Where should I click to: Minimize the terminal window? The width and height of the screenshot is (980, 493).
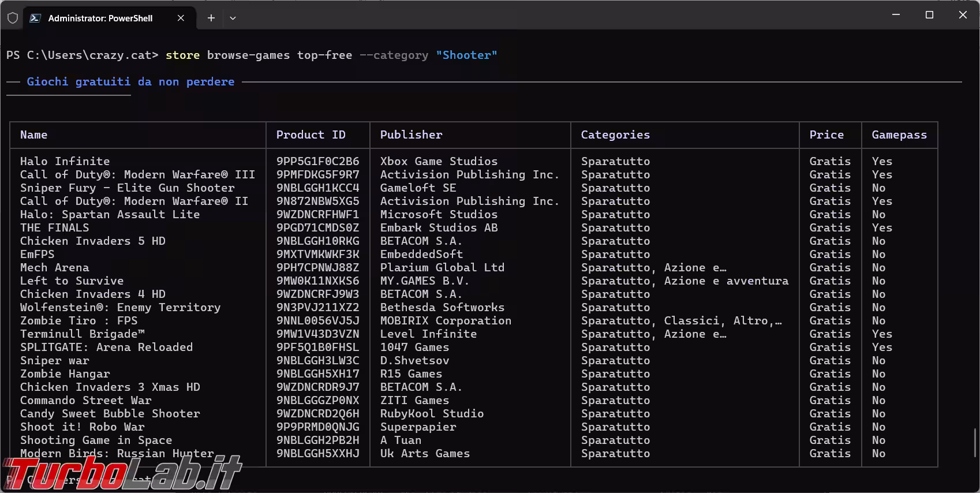[896, 15]
